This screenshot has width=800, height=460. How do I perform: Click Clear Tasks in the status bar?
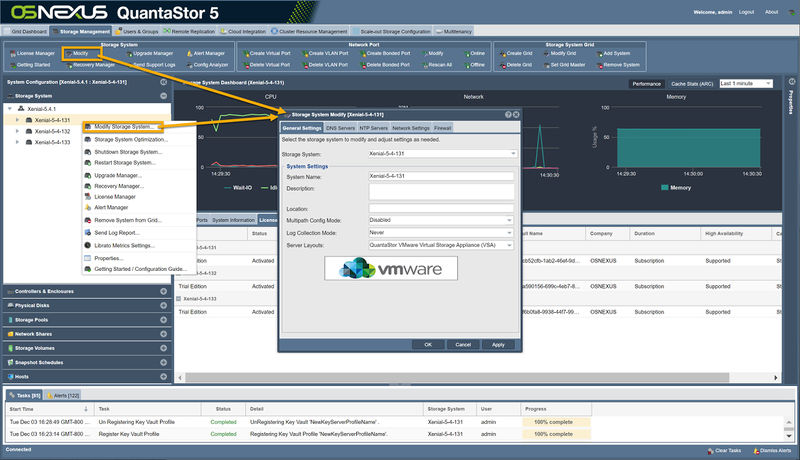pos(724,450)
